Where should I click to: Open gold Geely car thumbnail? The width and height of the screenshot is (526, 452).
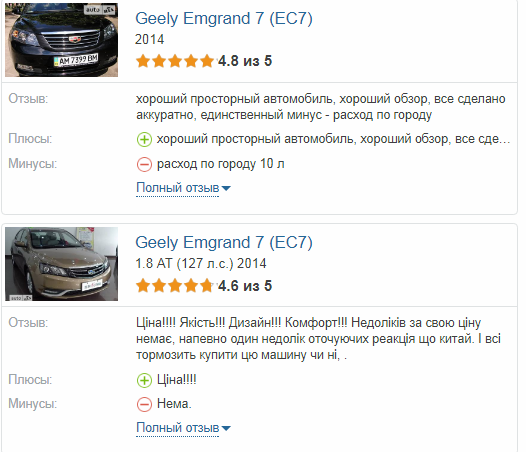coord(61,264)
